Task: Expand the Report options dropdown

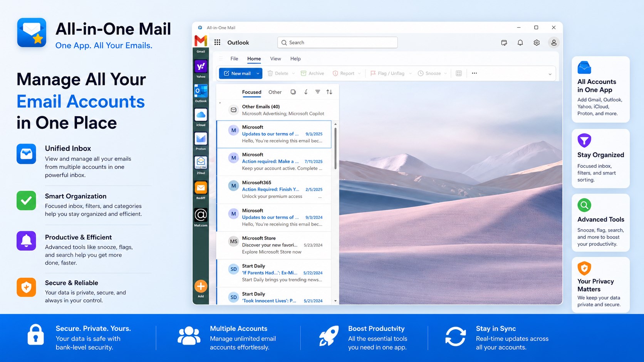Action: click(x=359, y=73)
